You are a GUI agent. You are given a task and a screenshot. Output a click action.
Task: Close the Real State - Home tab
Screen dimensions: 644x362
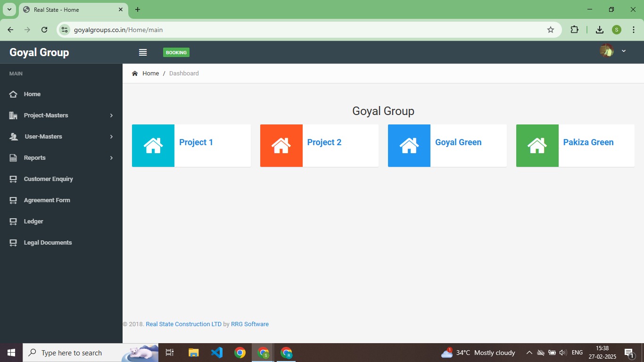point(121,9)
